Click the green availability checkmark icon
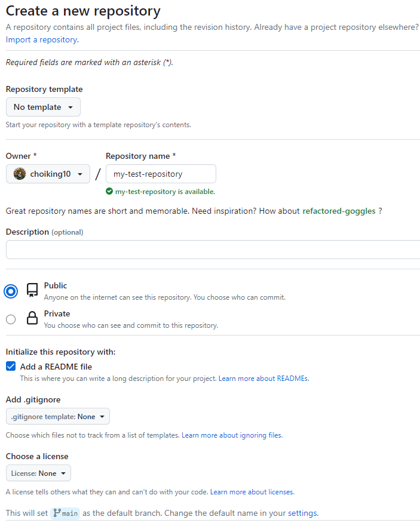This screenshot has height=526, width=420. (x=109, y=192)
